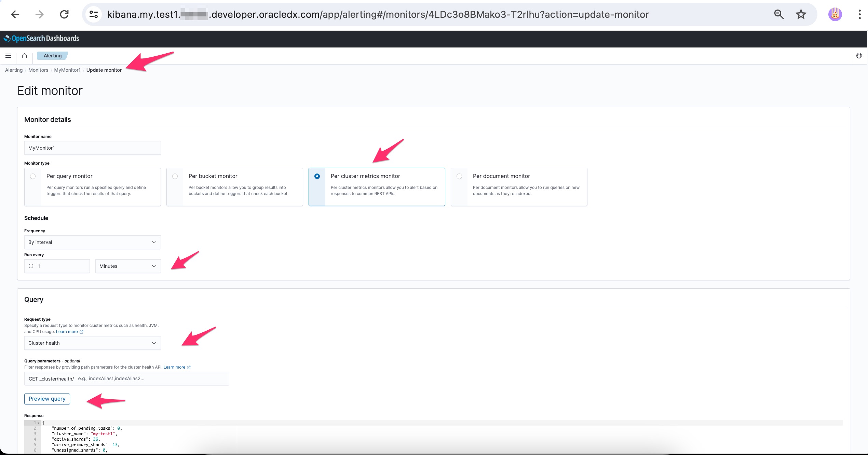Open browser zoom magnifier icon

pyautogui.click(x=779, y=14)
